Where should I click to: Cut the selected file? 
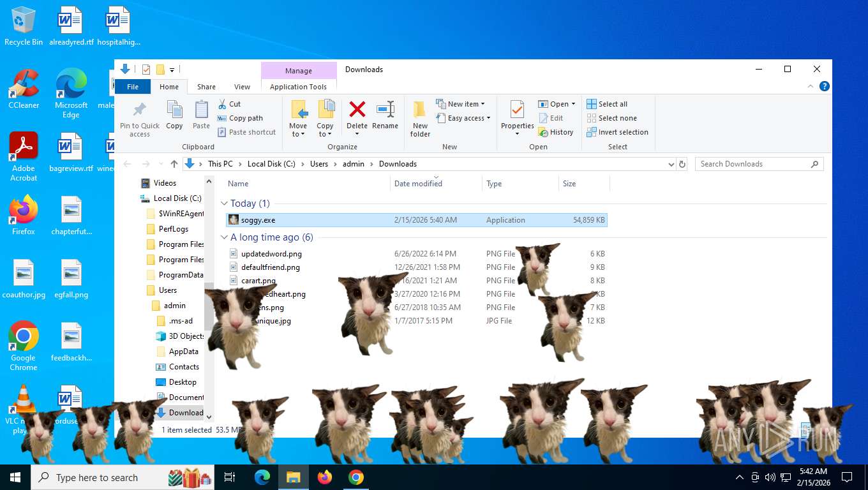(x=229, y=104)
